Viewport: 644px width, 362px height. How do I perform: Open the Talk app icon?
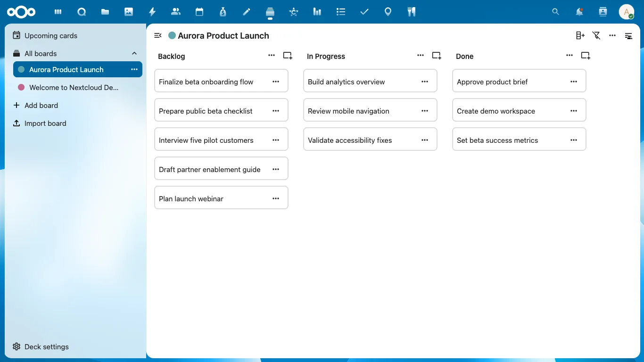pyautogui.click(x=82, y=12)
